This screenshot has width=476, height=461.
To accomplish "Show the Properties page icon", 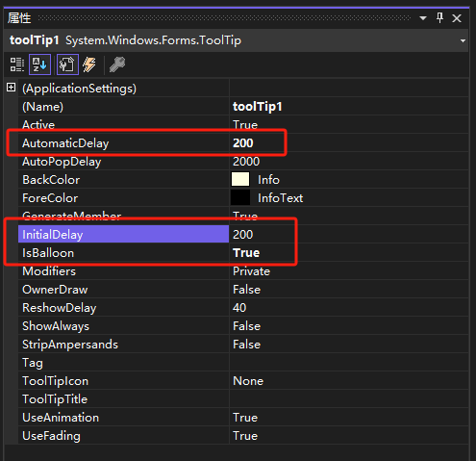I will (x=67, y=64).
